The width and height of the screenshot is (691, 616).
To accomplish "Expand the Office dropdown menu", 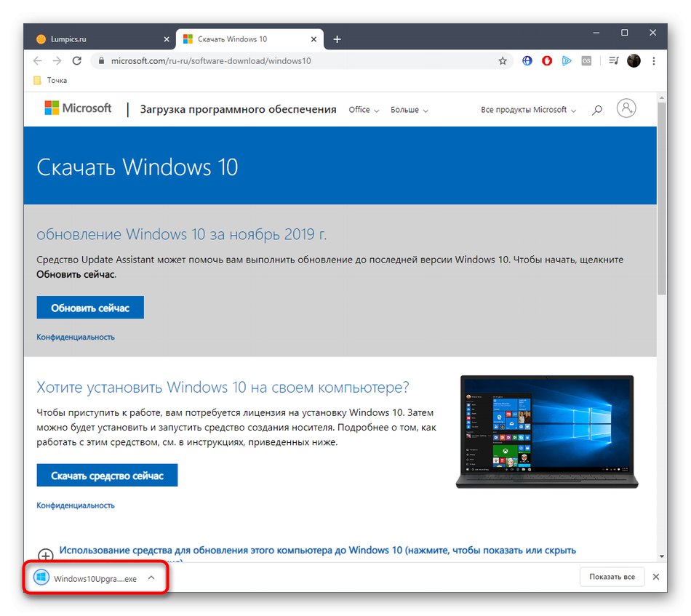I will 364,110.
